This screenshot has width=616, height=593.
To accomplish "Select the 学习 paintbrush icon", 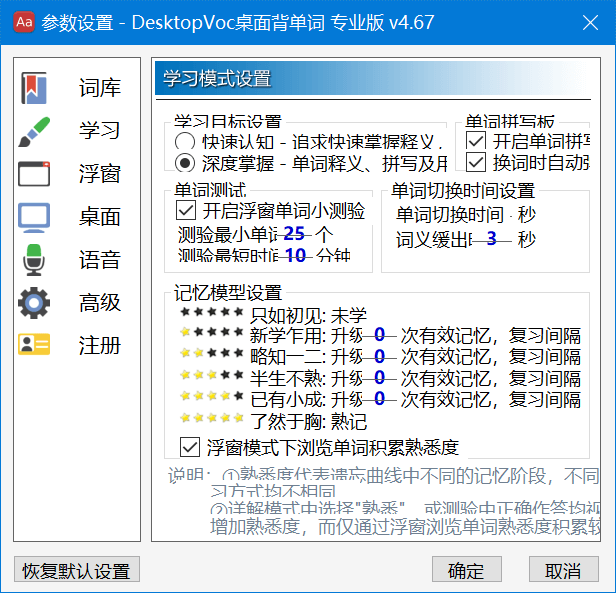I will (34, 132).
